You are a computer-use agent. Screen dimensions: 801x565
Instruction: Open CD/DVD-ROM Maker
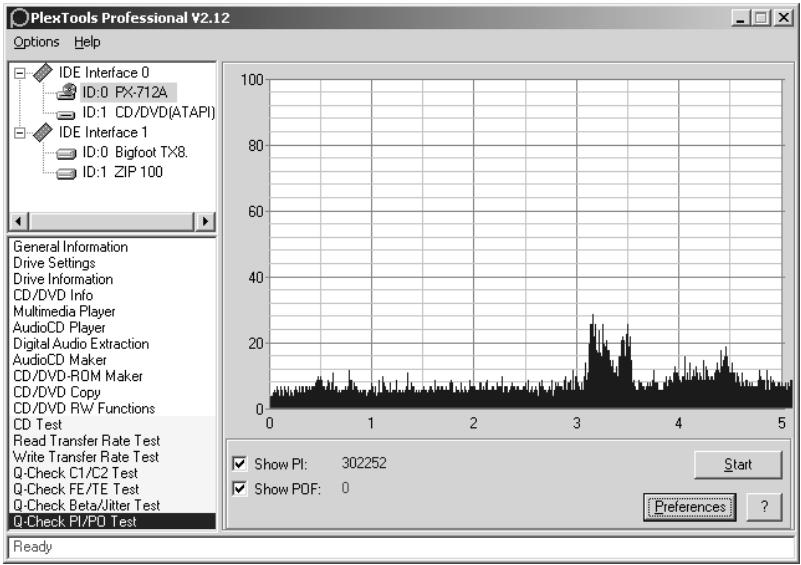click(x=78, y=376)
